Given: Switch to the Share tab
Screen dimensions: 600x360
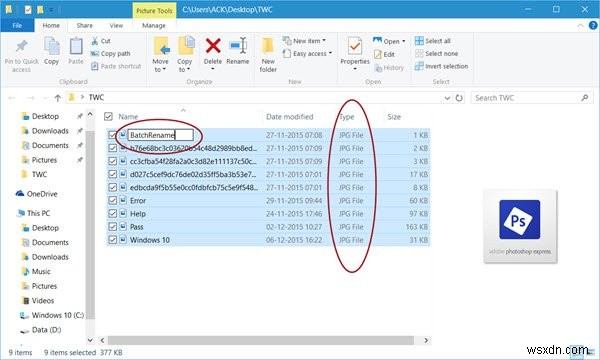Looking at the screenshot, I should (x=85, y=26).
